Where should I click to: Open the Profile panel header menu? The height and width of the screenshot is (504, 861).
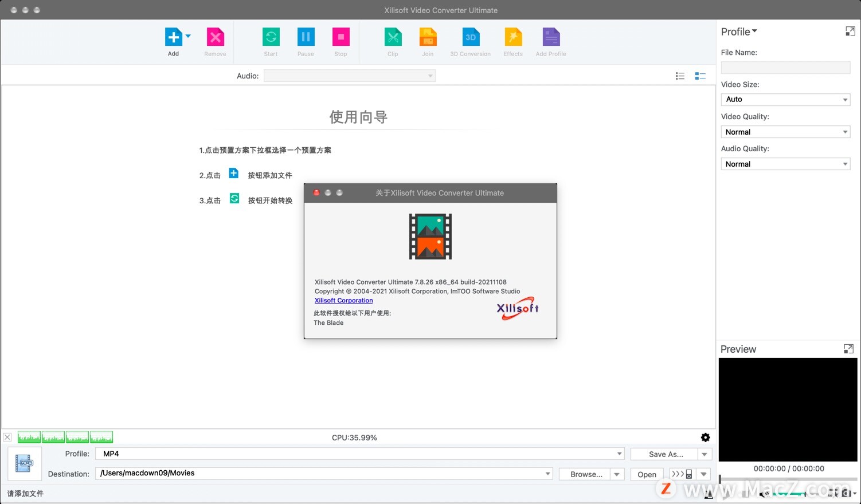coord(739,31)
